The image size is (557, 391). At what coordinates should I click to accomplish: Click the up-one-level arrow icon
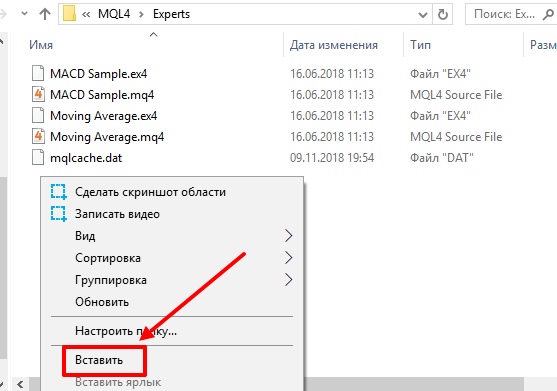coord(45,14)
